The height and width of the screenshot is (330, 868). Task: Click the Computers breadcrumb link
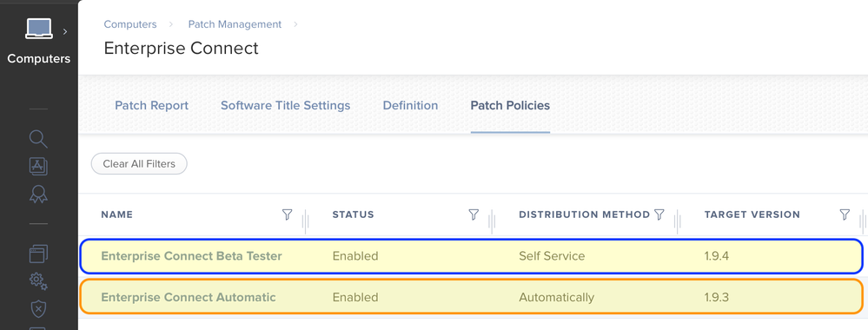click(x=130, y=24)
